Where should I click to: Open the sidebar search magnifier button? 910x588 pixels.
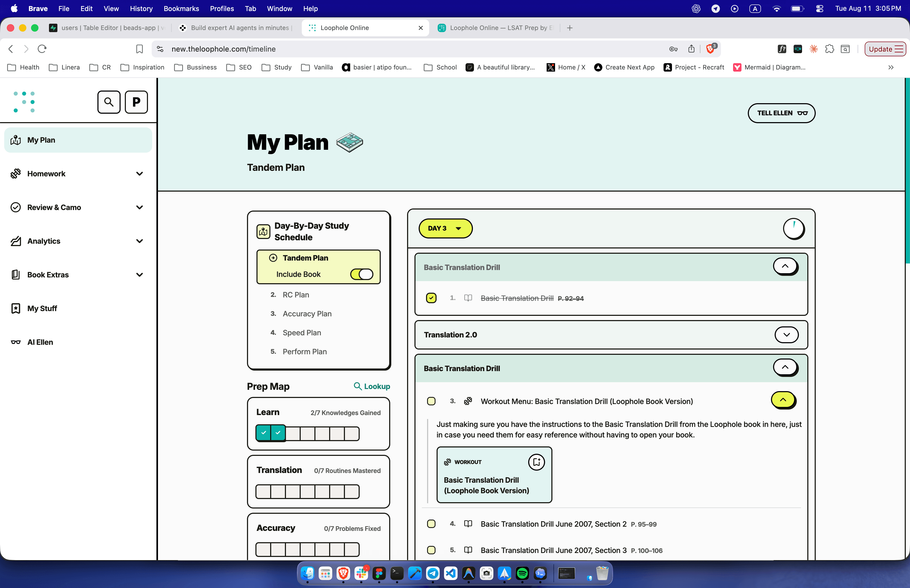pos(109,102)
